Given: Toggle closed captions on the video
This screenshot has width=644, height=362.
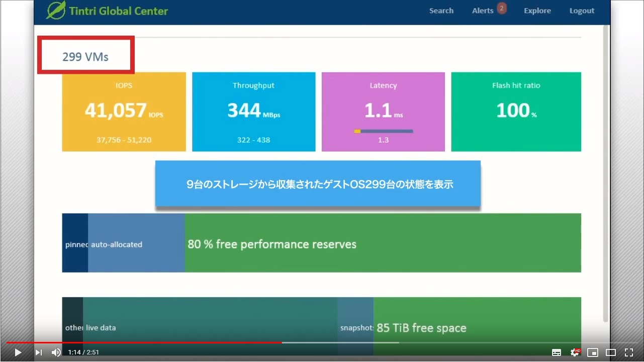Looking at the screenshot, I should coord(556,352).
